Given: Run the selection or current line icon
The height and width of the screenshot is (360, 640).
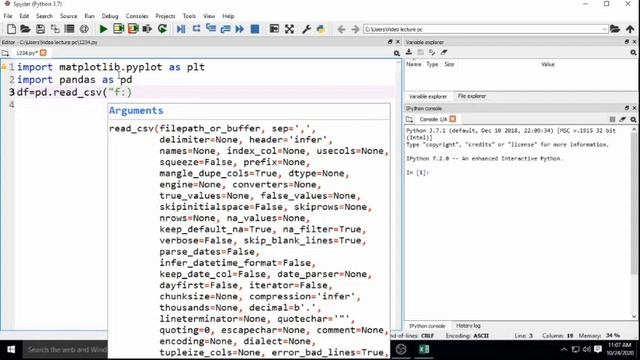Looking at the screenshot, I should tap(147, 29).
